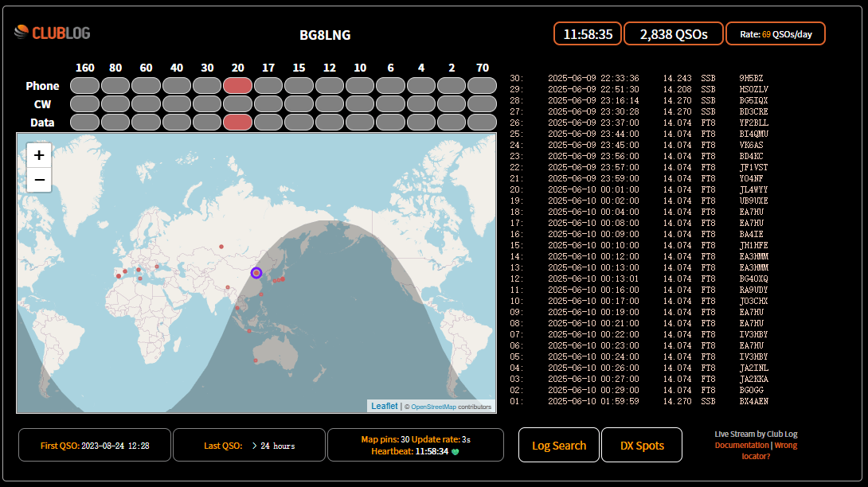Select log row 27 callsign BD3CRE
This screenshot has height=487, width=868.
pos(753,111)
